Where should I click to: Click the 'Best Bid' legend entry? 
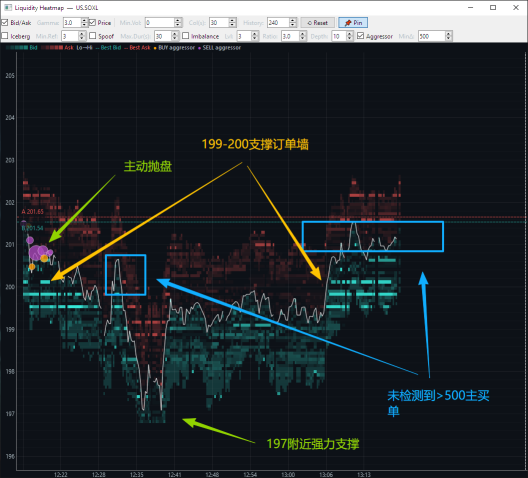(x=108, y=47)
